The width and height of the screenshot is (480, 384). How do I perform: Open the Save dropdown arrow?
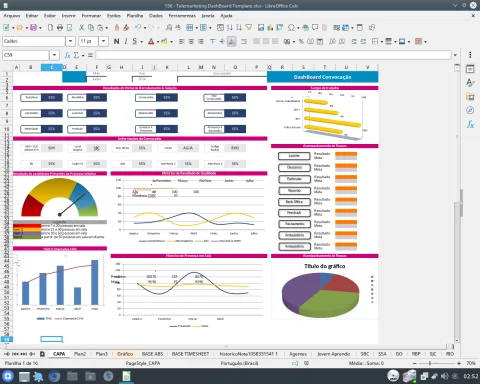(x=40, y=28)
